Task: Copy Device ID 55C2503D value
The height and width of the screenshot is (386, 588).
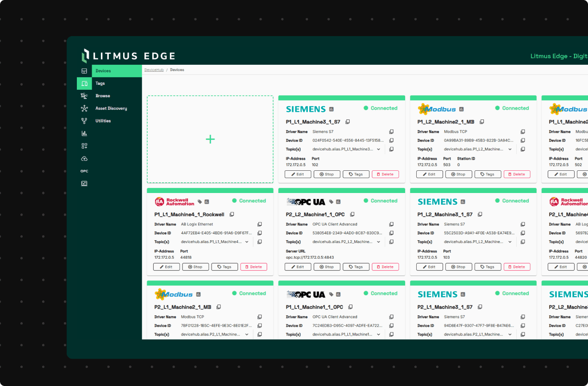Action: (x=523, y=233)
